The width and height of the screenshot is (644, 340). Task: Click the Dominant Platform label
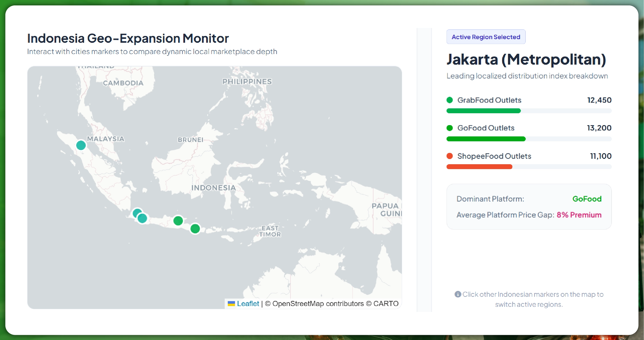tap(490, 199)
